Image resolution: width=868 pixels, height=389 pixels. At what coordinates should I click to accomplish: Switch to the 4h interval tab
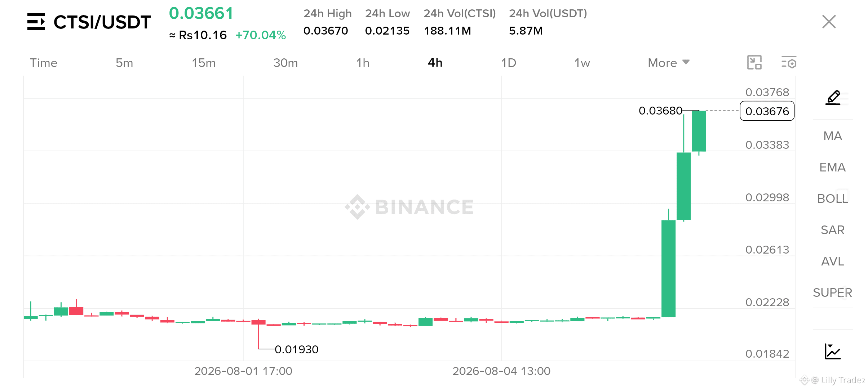pos(435,63)
